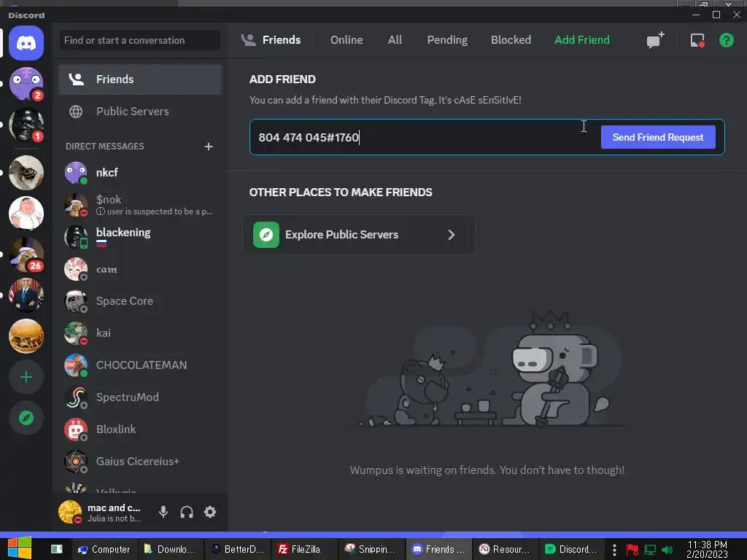Screen dimensions: 747x560
Task: Click the Windows Start button
Action: [20, 548]
